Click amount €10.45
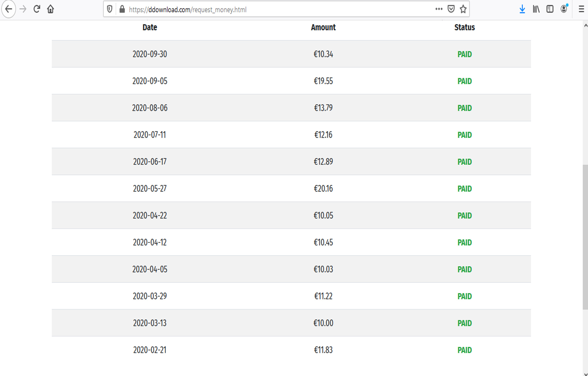This screenshot has height=376, width=588. (323, 242)
